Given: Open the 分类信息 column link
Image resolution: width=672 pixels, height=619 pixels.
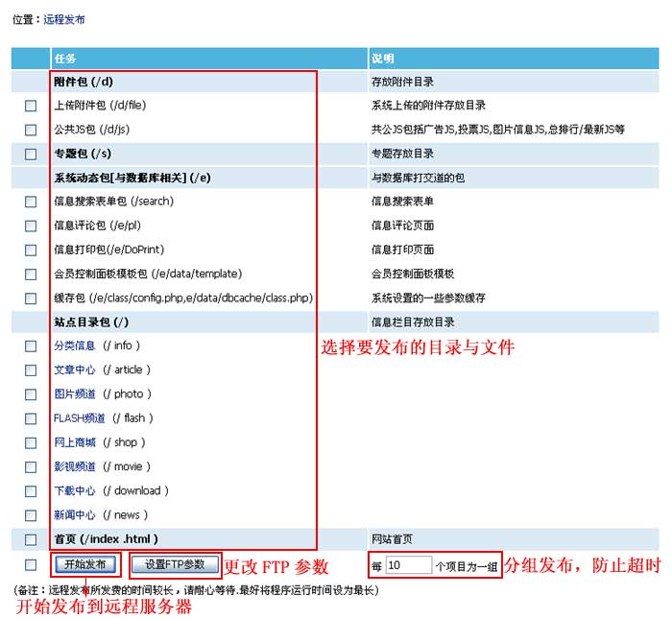Looking at the screenshot, I should click(x=75, y=346).
